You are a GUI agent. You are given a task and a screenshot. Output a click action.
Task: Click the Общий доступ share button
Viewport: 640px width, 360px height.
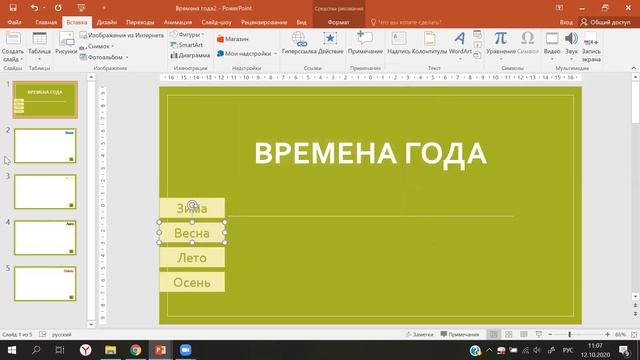click(x=606, y=22)
